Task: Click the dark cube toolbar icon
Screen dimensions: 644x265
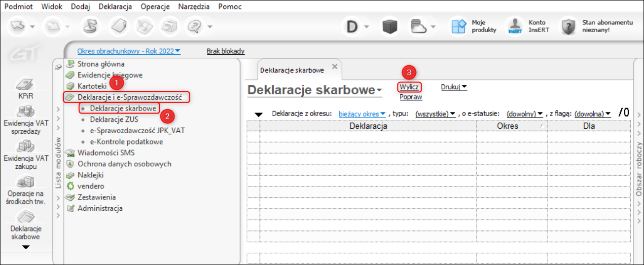Action: tap(390, 27)
